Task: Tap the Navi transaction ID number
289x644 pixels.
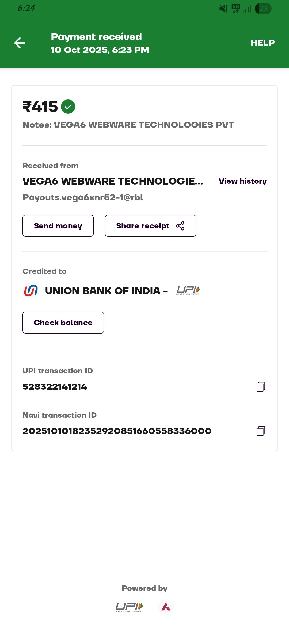Action: click(117, 431)
